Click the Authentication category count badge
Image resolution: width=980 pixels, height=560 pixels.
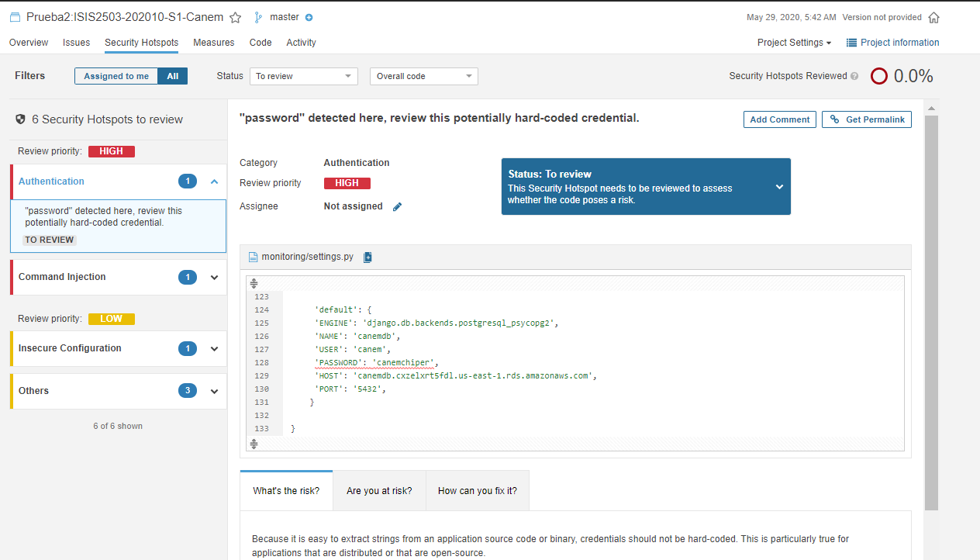click(188, 181)
